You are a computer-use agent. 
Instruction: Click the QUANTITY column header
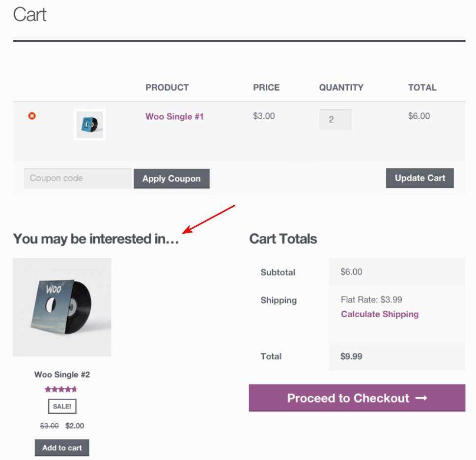[341, 88]
